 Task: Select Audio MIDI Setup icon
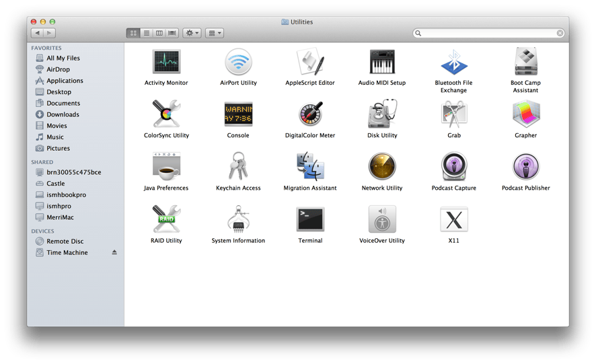(x=382, y=62)
